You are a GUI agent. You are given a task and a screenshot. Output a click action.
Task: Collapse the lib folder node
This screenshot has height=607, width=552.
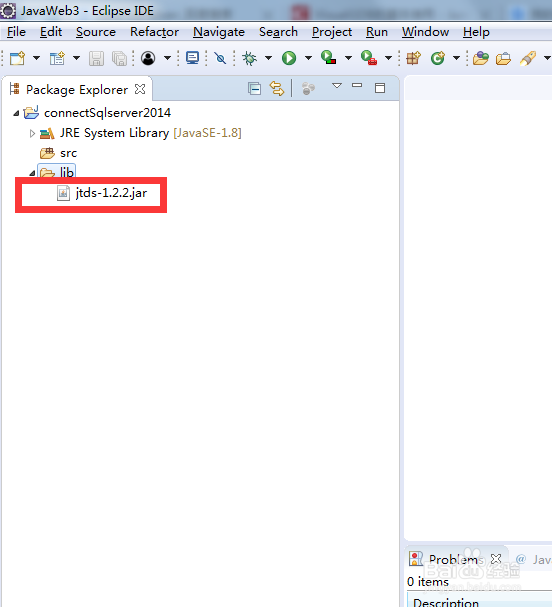[x=33, y=173]
